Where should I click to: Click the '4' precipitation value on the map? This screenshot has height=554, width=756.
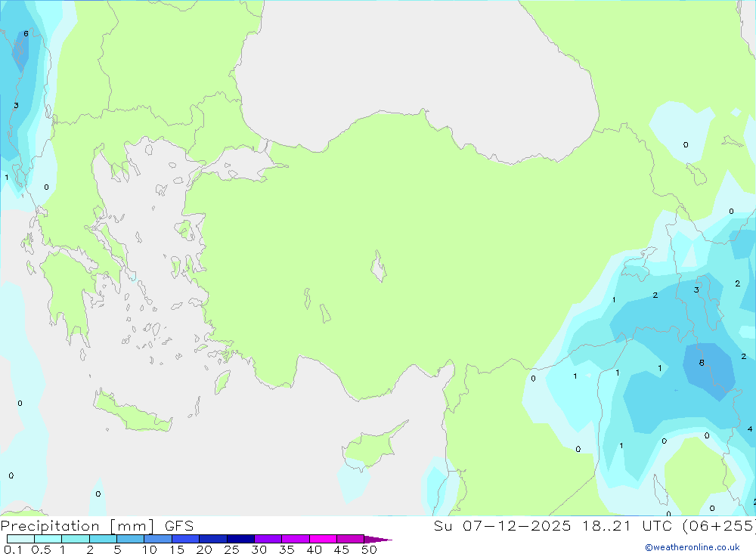pos(750,429)
